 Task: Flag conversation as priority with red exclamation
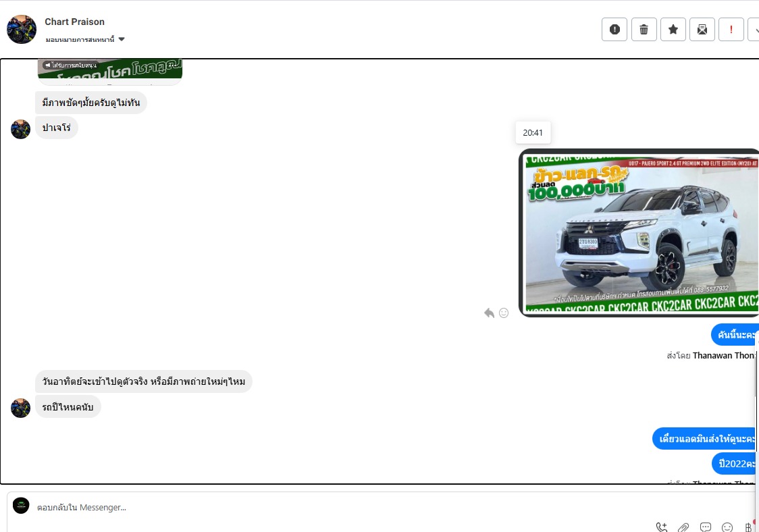(x=731, y=30)
